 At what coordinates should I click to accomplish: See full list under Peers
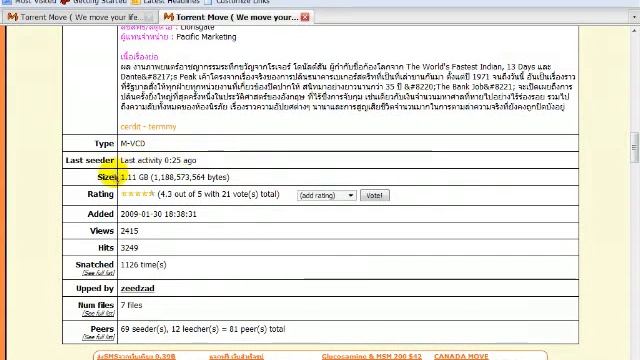(x=98, y=337)
